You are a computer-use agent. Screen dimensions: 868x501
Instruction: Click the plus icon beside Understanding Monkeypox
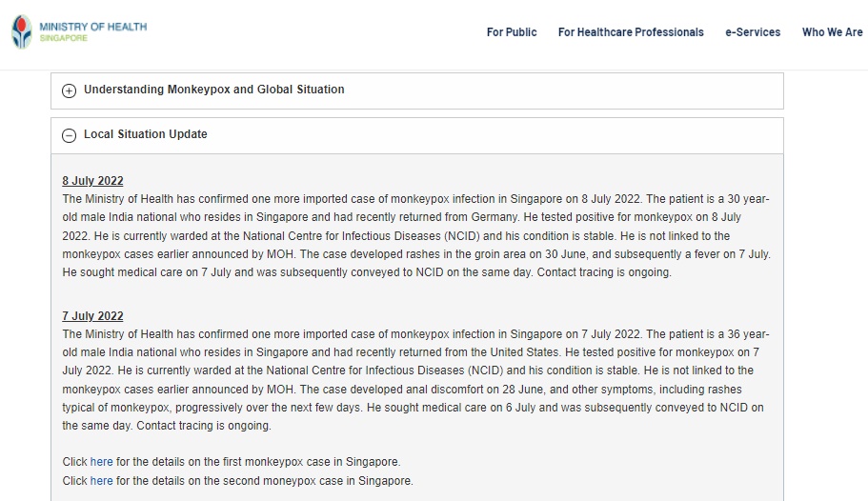click(x=69, y=90)
